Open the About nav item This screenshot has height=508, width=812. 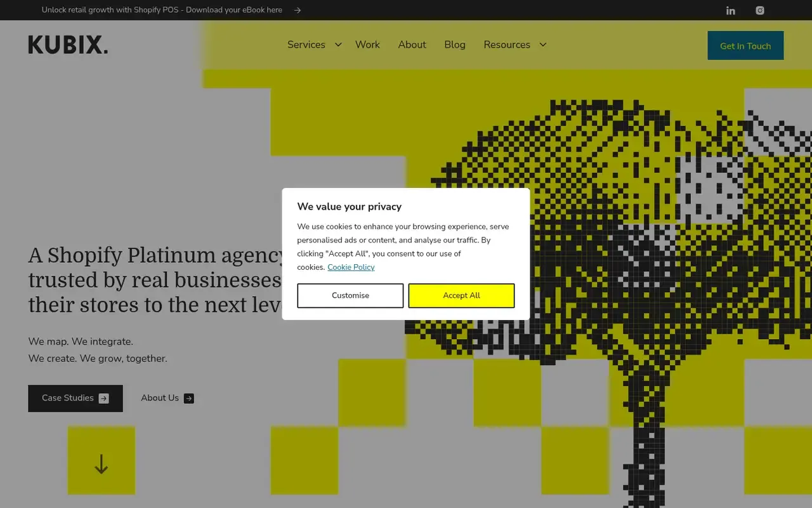(x=412, y=44)
